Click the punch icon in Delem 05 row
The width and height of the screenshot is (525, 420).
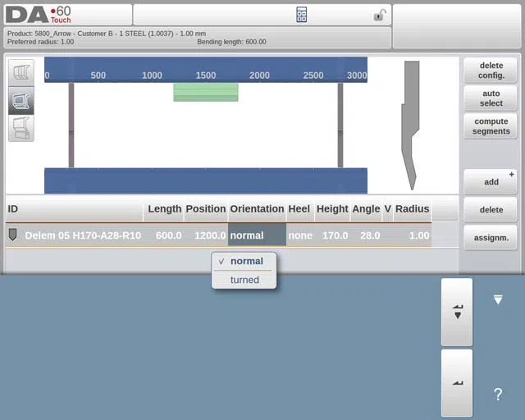tap(13, 235)
